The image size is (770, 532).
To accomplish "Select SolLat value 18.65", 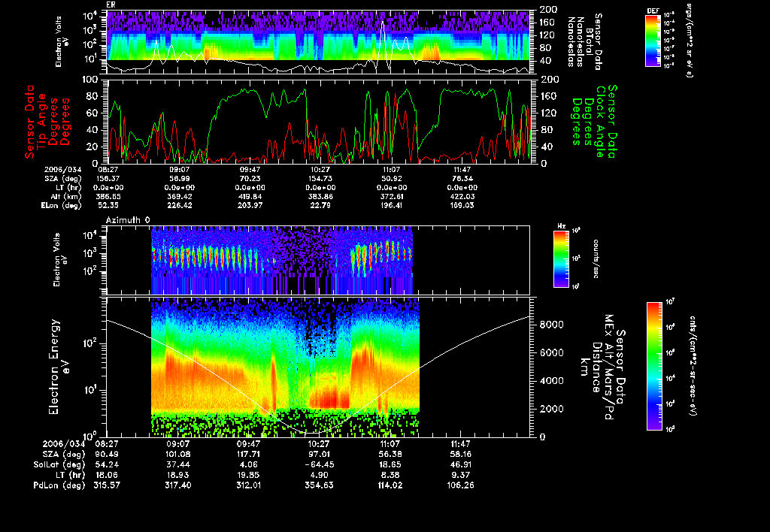I will [x=390, y=465].
